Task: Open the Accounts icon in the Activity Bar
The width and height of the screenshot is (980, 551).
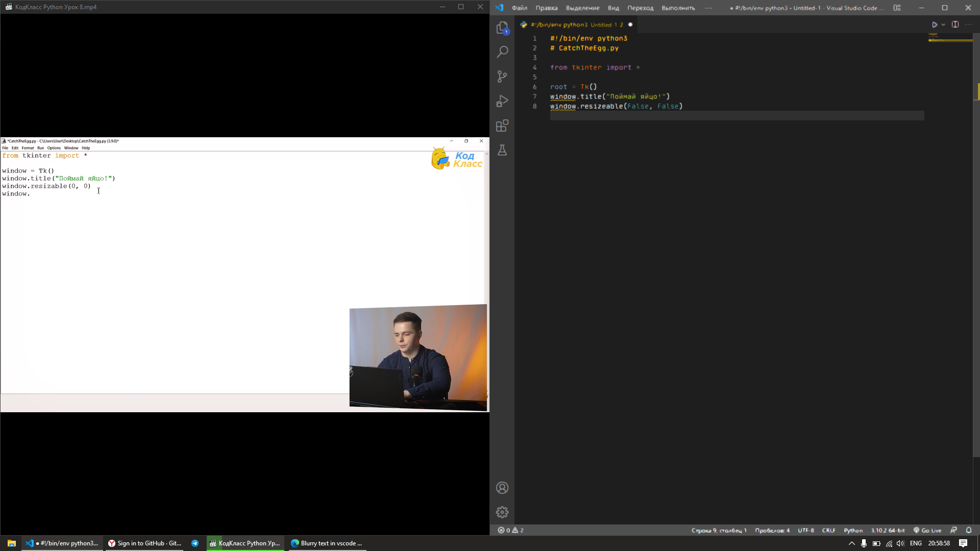Action: (x=503, y=488)
